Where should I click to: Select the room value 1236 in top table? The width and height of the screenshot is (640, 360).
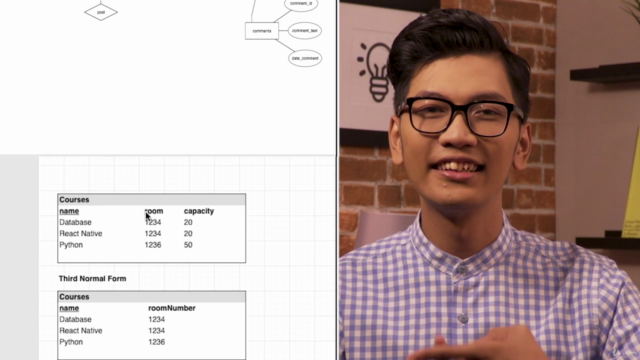(x=153, y=245)
